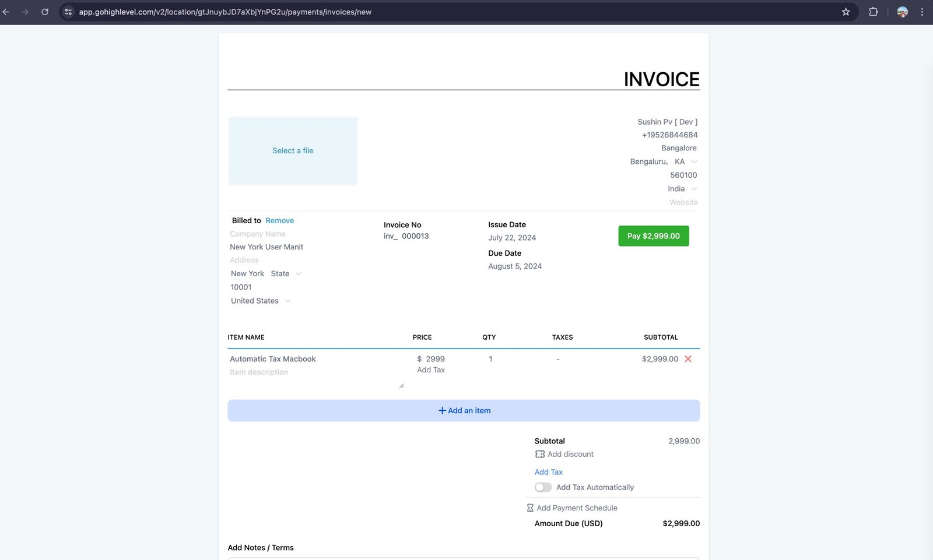Click the Add Tax link under Subtotal
The height and width of the screenshot is (560, 933).
(548, 472)
